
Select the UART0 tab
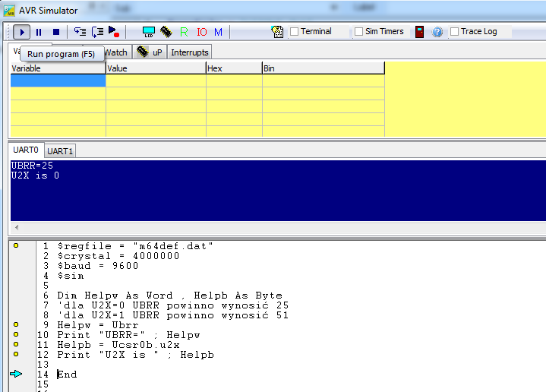(x=26, y=150)
